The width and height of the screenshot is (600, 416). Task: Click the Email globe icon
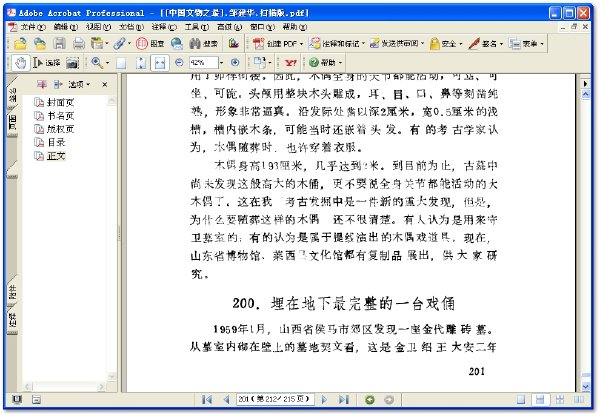pyautogui.click(x=176, y=43)
